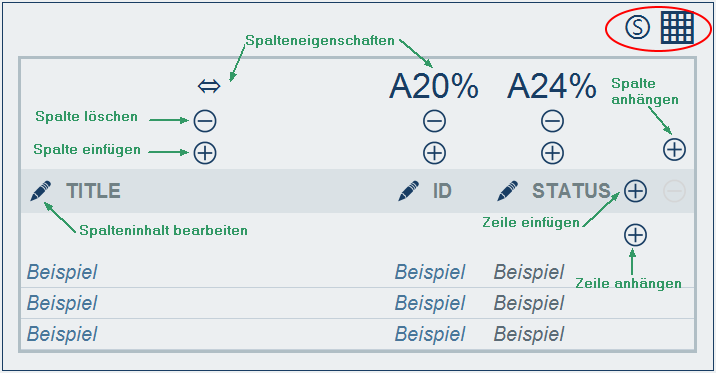Edit the TITLE column content with the pencil

pos(41,191)
